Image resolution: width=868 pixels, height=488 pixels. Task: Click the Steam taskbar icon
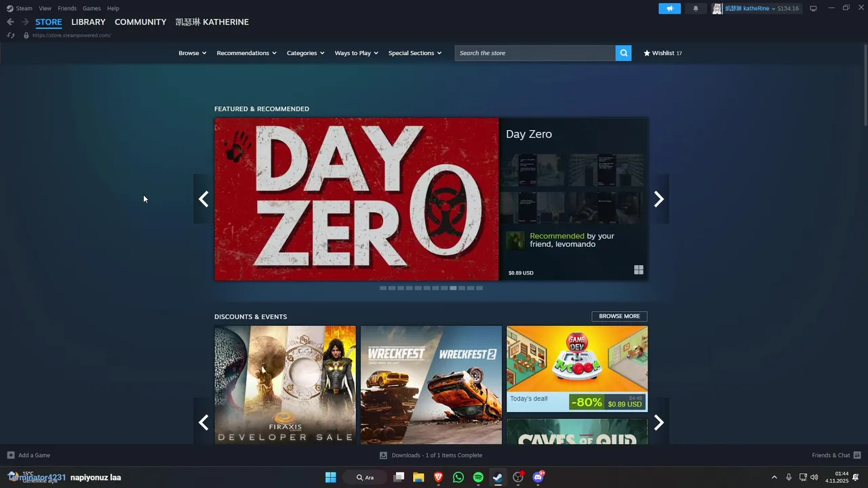click(498, 477)
